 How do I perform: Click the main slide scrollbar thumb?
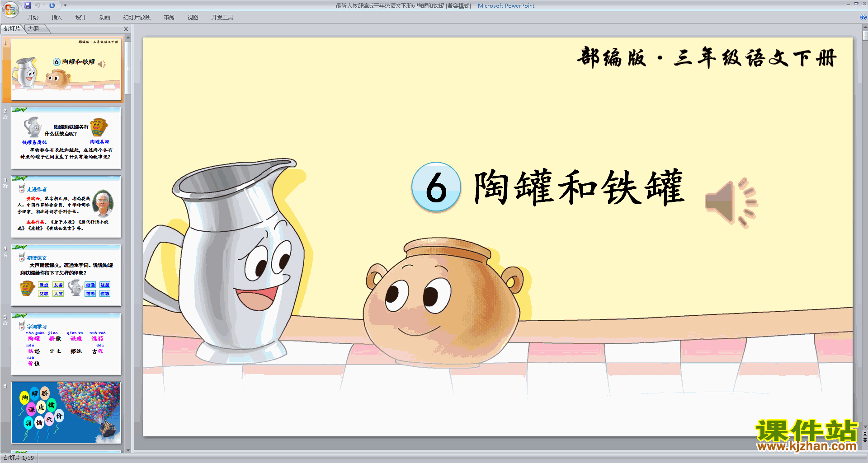pos(865,36)
